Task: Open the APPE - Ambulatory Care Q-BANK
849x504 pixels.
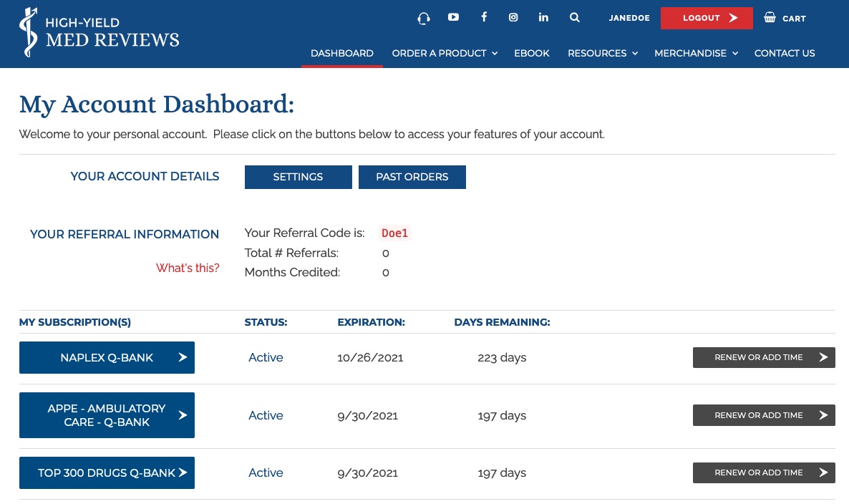Action: (x=107, y=415)
